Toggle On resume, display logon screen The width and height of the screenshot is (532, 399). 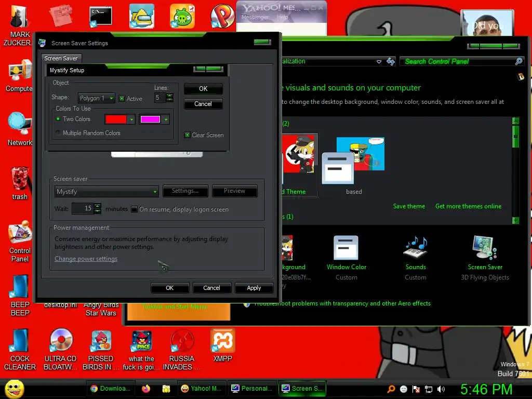(135, 209)
